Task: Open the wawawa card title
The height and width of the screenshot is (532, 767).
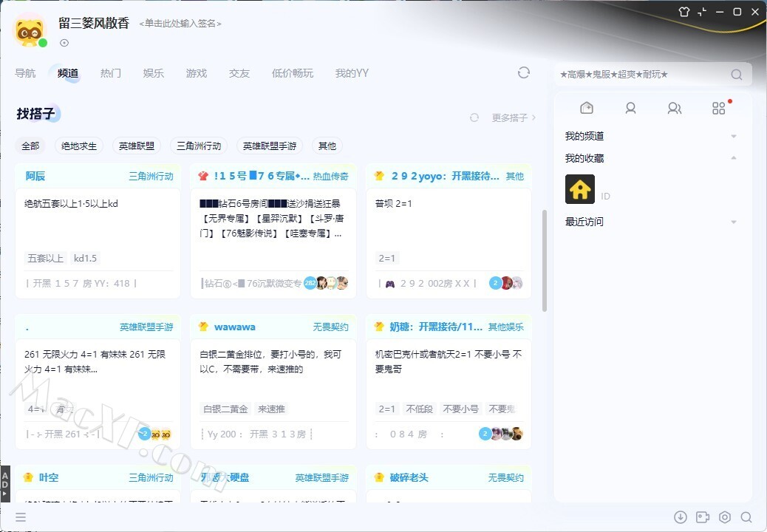Action: pyautogui.click(x=235, y=327)
